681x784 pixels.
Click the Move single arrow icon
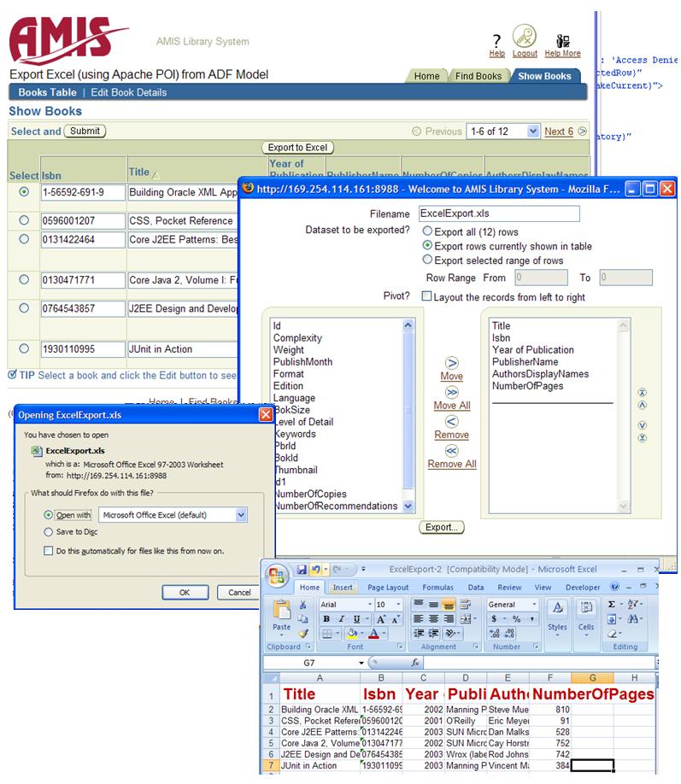click(x=451, y=362)
